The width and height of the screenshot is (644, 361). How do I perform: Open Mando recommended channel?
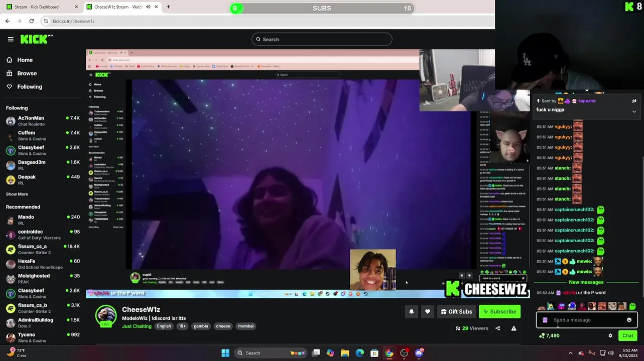[x=43, y=220]
